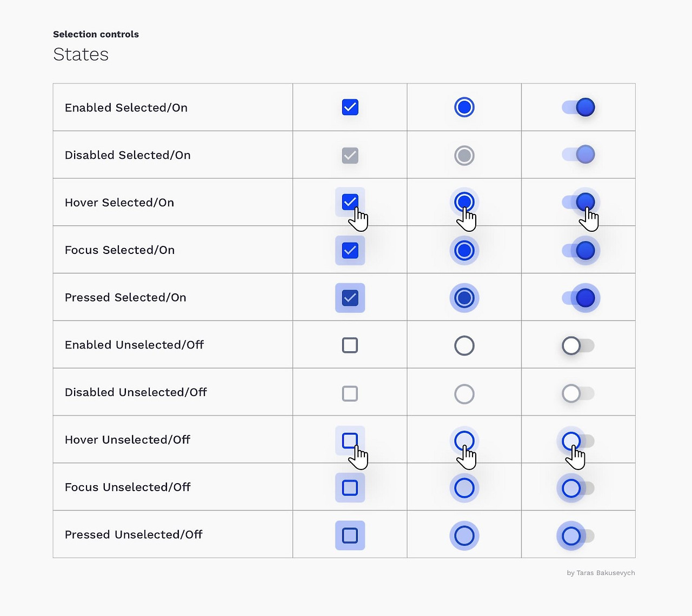Viewport: 692px width, 616px height.
Task: Check the Enabled Unselected/Off checkbox
Action: coord(350,345)
